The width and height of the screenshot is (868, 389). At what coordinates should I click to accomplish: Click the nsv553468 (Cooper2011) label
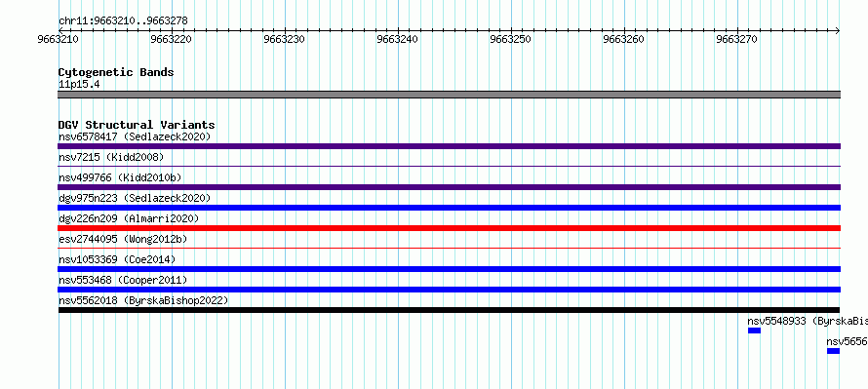(123, 280)
